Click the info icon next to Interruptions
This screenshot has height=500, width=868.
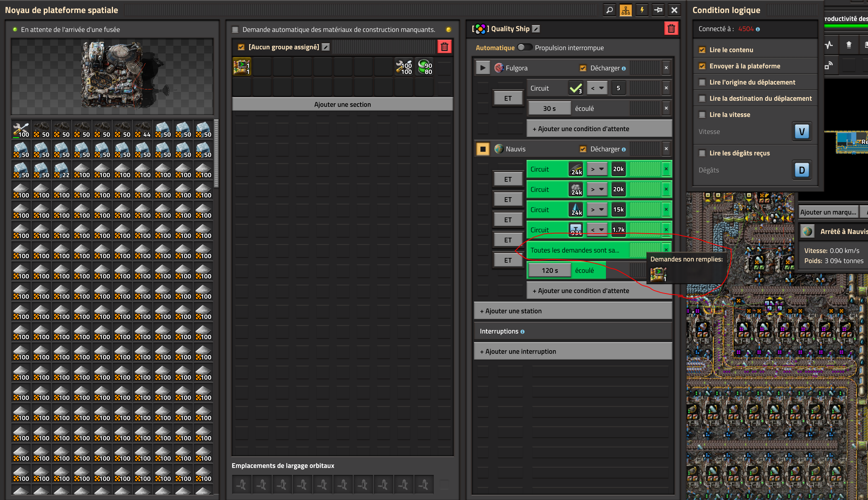(523, 332)
